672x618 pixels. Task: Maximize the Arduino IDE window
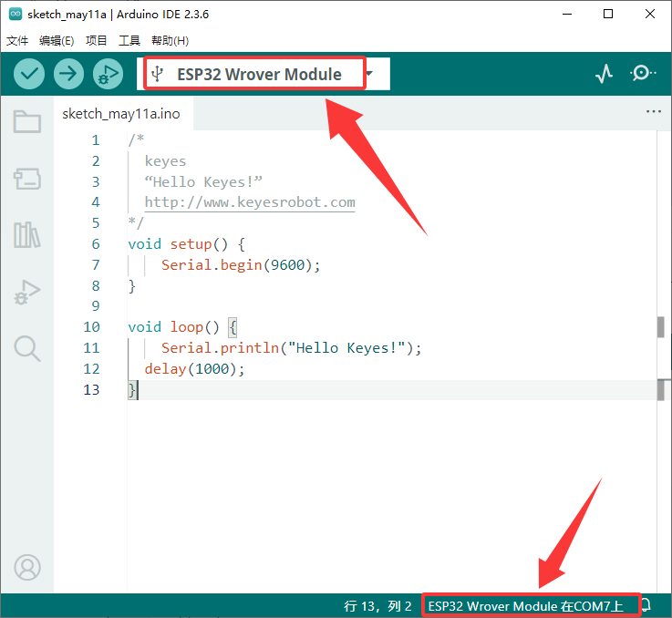tap(608, 14)
